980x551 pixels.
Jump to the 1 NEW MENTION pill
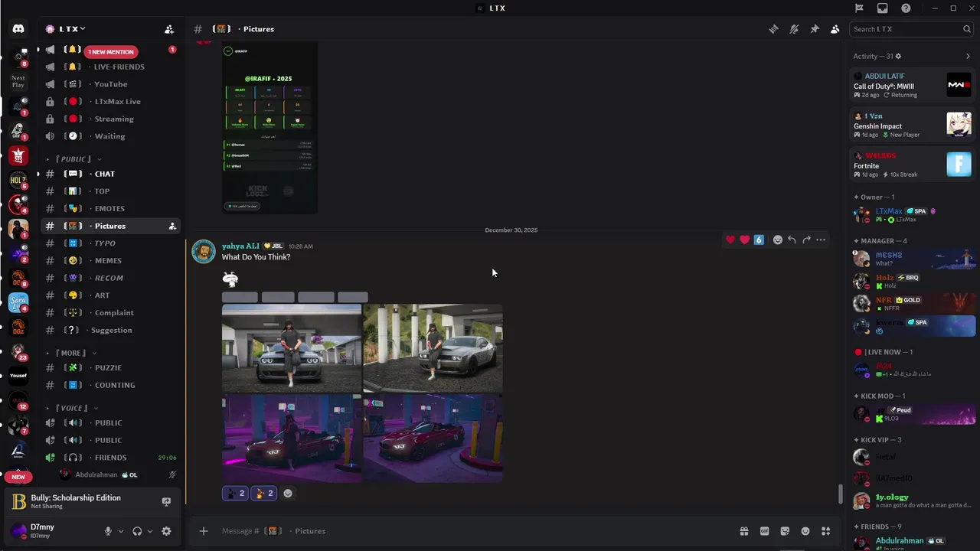coord(111,52)
